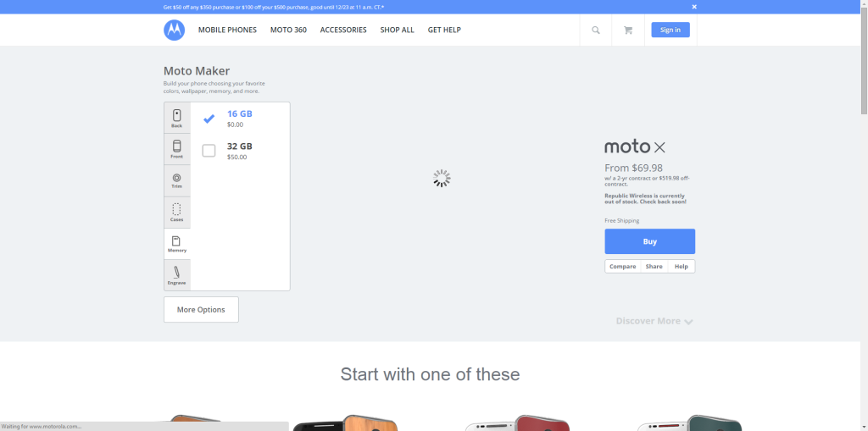Open the Mobile Phones menu
This screenshot has width=868, height=431.
pyautogui.click(x=227, y=30)
